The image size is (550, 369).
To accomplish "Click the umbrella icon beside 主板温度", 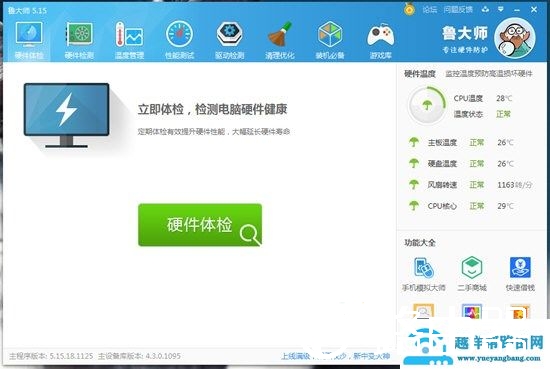I will point(414,142).
